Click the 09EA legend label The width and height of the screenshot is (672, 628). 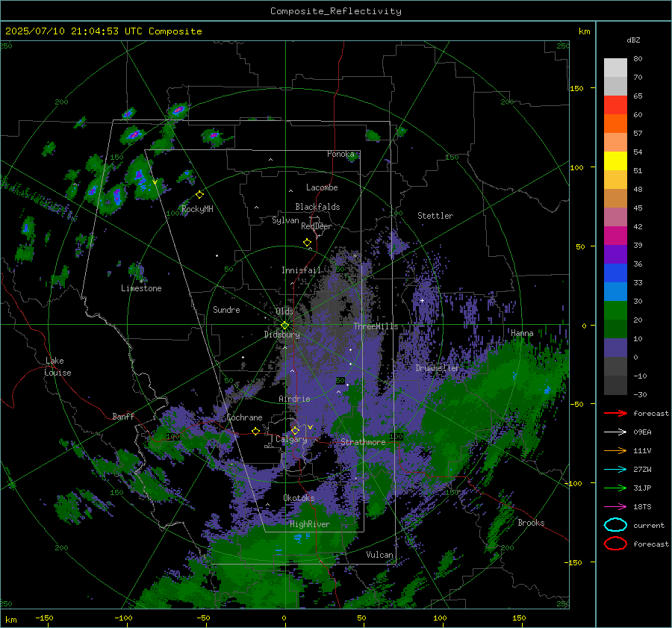[642, 432]
